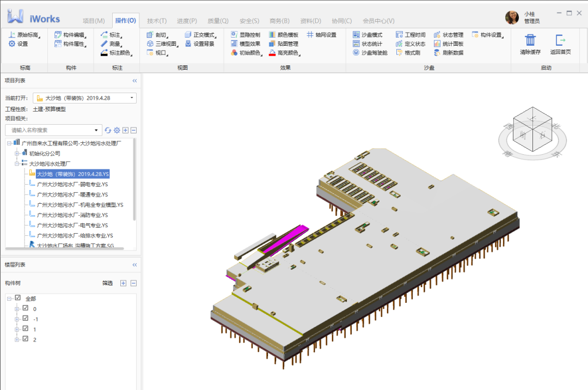Viewport: 588px width, 390px height.
Task: Click the 筛选 filter button
Action: [108, 283]
